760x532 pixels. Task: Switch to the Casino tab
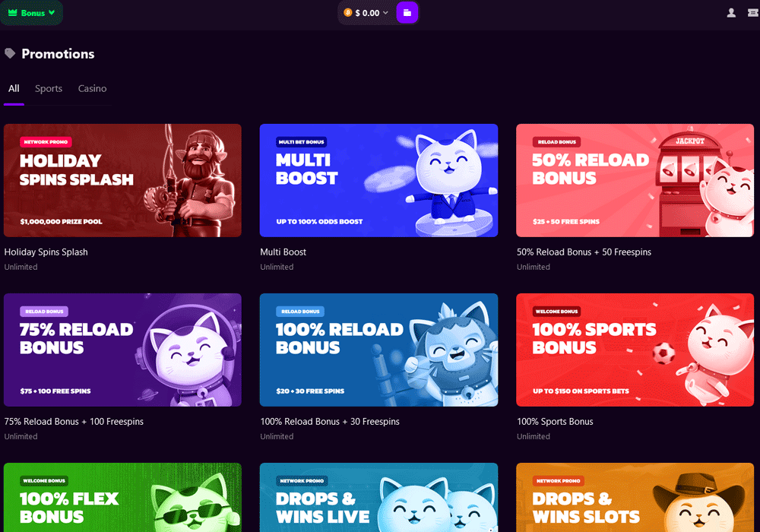point(92,89)
